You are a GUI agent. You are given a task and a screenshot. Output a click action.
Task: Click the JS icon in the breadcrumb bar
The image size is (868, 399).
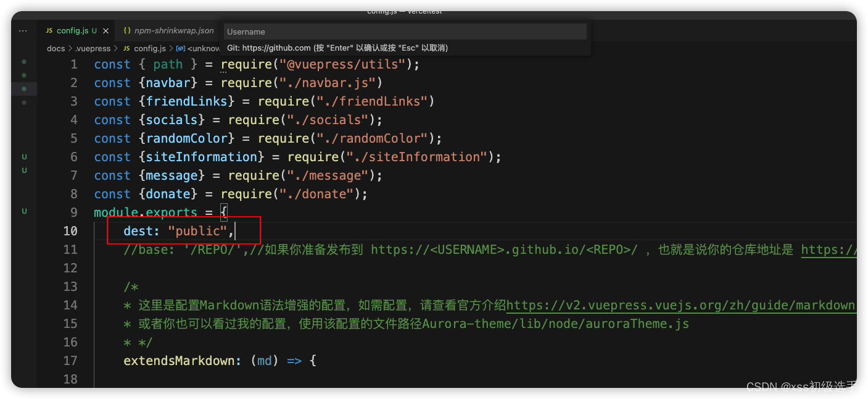click(x=125, y=48)
